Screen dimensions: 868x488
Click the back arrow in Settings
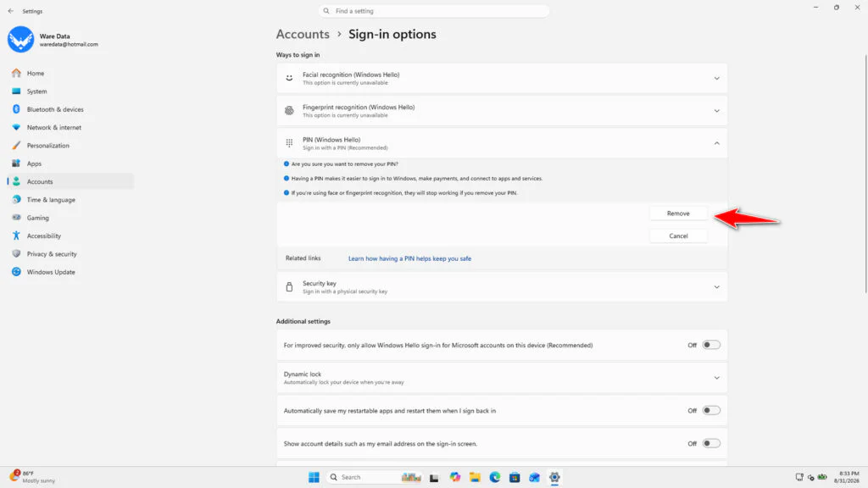coord(10,11)
